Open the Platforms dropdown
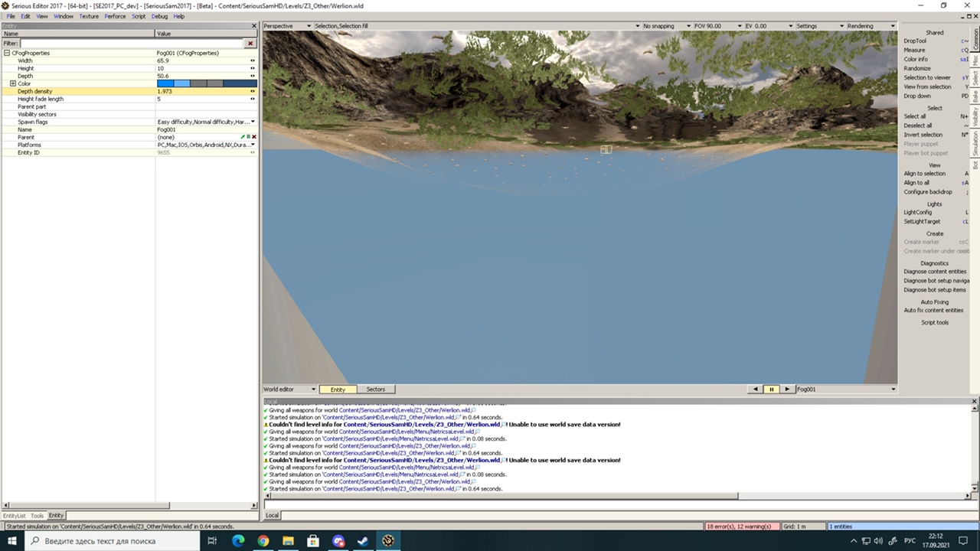This screenshot has width=980, height=551. click(x=253, y=145)
